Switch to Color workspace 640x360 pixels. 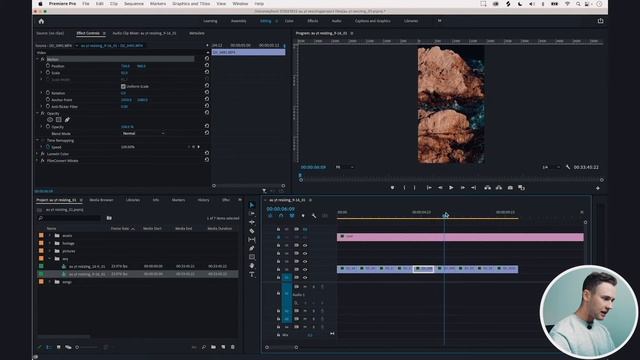point(289,21)
